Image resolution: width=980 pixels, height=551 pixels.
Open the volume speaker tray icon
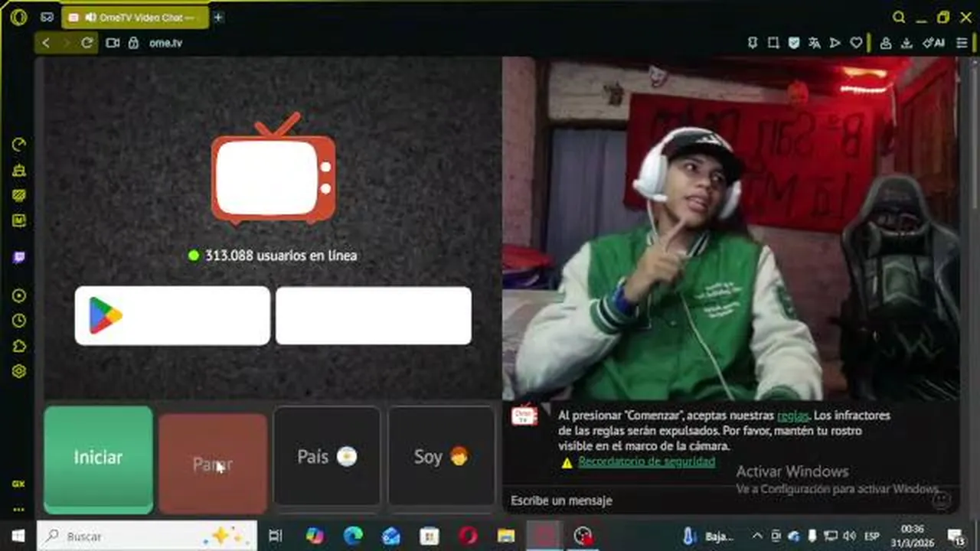pyautogui.click(x=850, y=536)
